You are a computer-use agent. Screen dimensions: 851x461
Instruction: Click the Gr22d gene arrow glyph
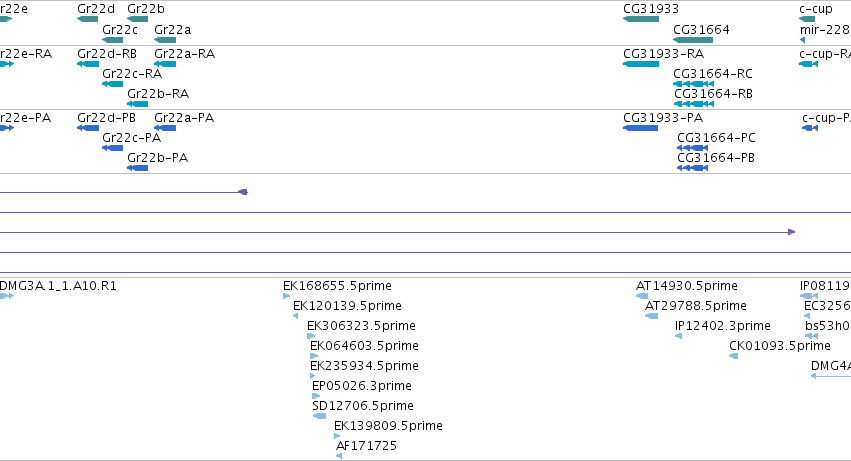click(88, 19)
